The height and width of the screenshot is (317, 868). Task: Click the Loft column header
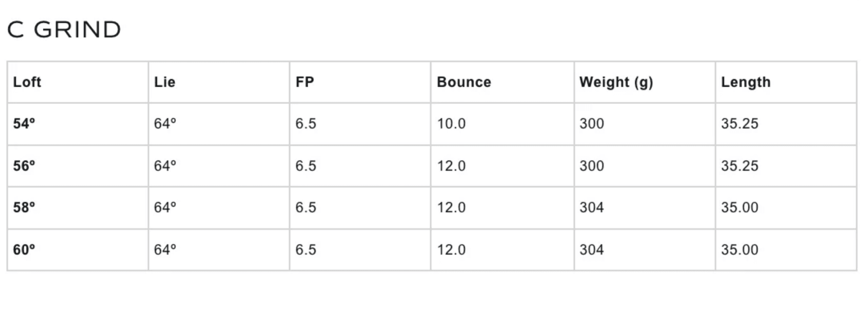click(x=27, y=82)
